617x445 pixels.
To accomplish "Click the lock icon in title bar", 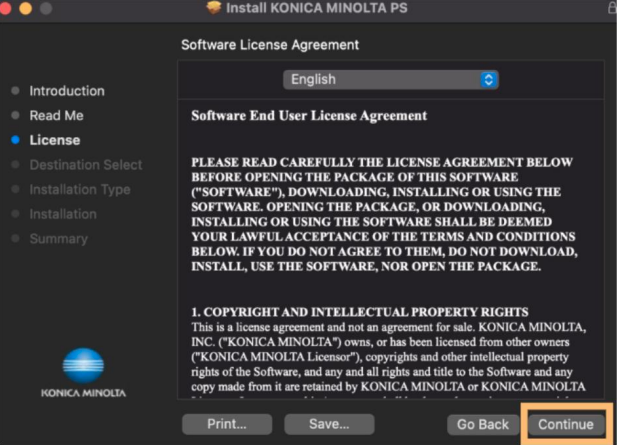I will tap(612, 7).
